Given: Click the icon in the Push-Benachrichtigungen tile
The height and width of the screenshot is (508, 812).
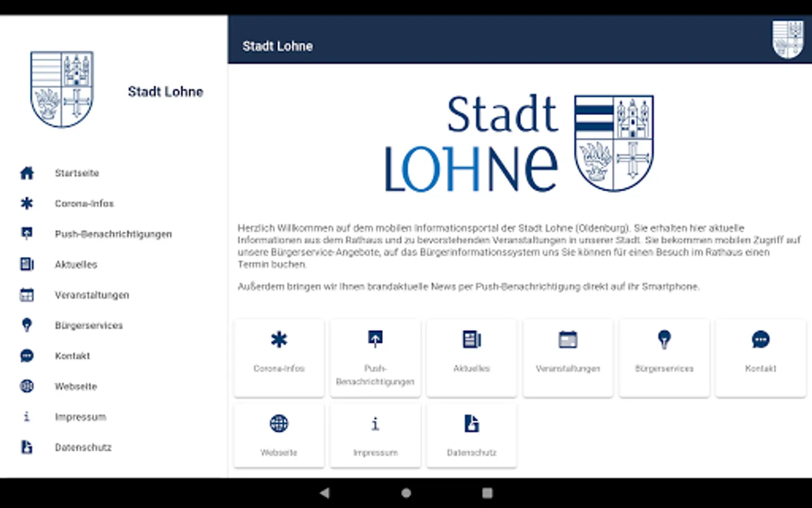Looking at the screenshot, I should point(376,339).
